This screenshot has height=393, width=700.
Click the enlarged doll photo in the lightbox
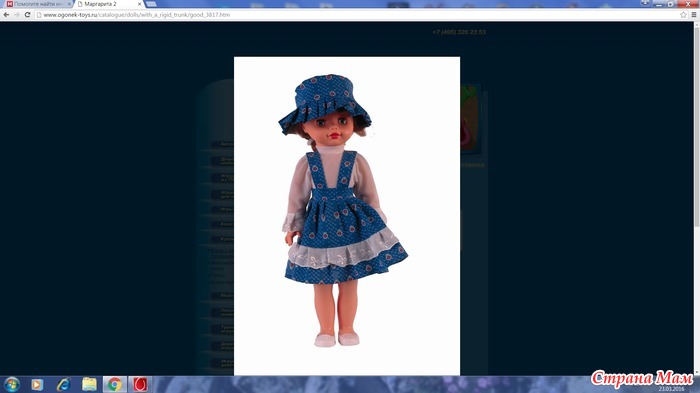[347, 216]
